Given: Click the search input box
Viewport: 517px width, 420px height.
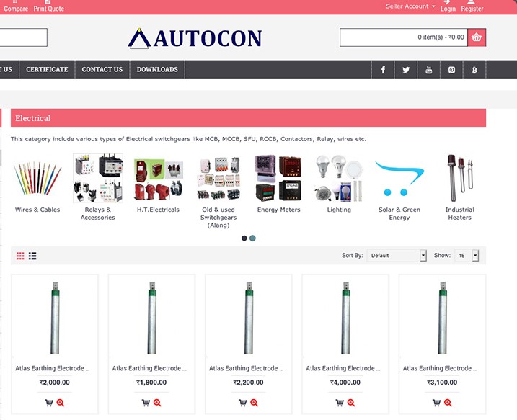Looking at the screenshot, I should point(23,37).
